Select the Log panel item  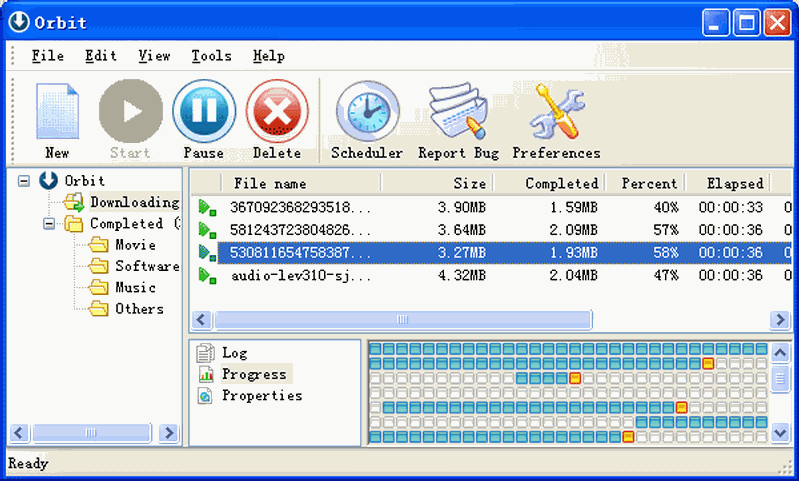click(x=234, y=353)
